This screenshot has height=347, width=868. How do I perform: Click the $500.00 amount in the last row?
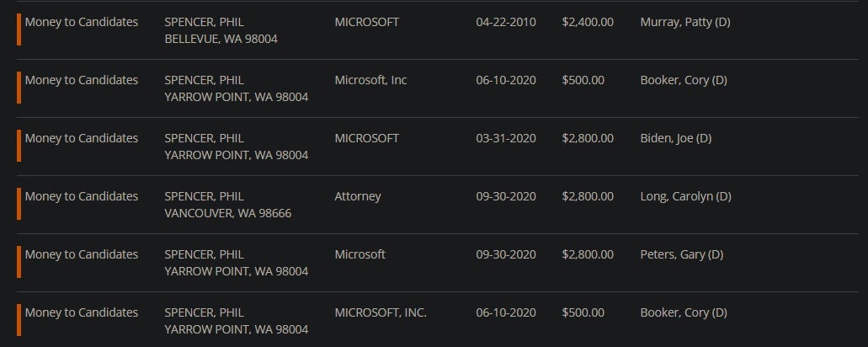pos(583,312)
